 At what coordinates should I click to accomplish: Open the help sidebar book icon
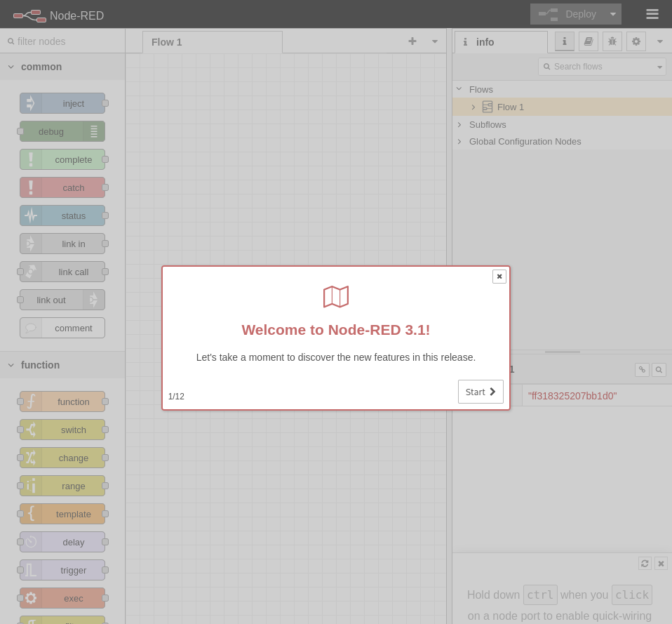(588, 41)
